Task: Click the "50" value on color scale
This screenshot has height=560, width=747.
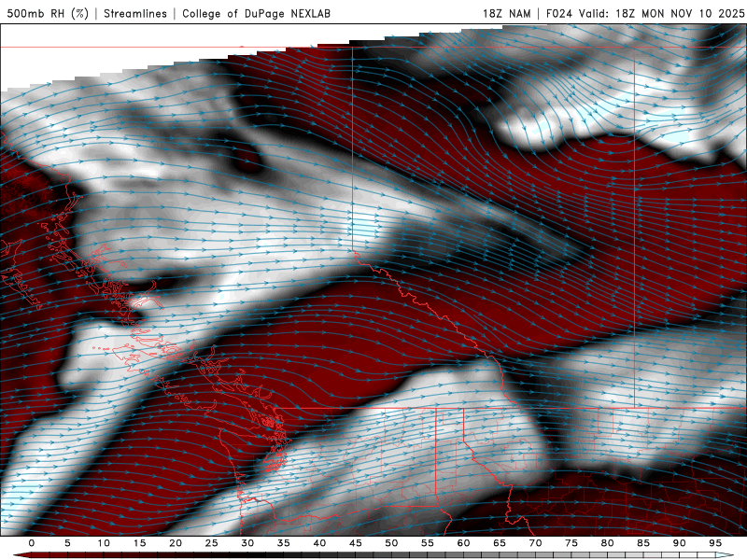Action: (391, 543)
